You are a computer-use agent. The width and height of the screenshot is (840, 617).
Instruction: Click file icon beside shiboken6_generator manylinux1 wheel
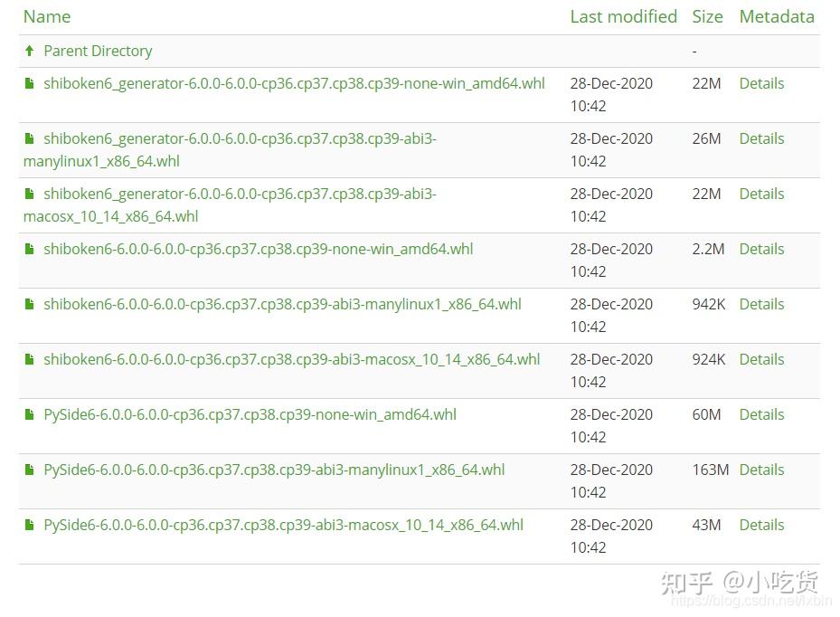[x=30, y=138]
